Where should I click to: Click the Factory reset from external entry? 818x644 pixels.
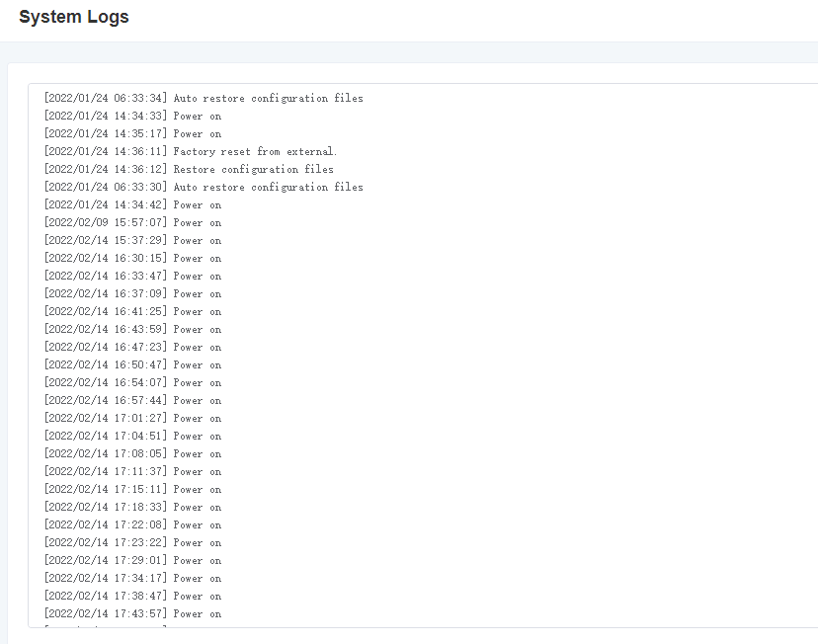point(191,151)
